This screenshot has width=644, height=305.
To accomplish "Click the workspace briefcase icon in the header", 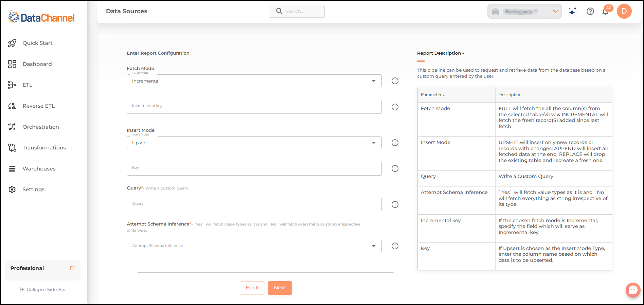I will click(496, 12).
